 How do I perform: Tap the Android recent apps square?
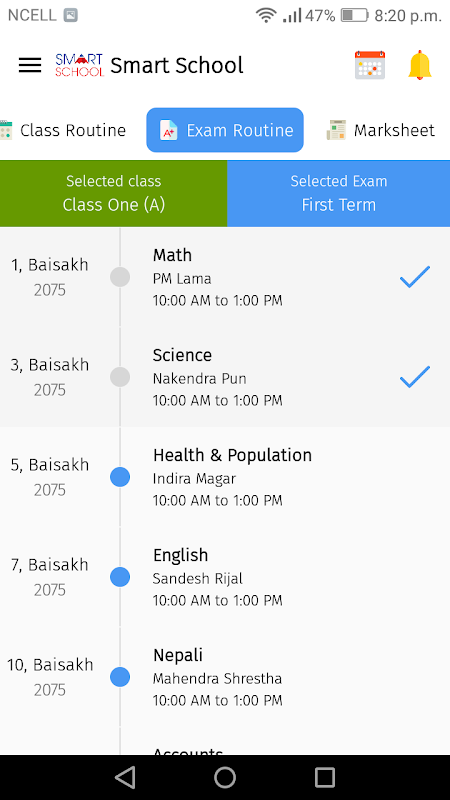click(x=324, y=778)
